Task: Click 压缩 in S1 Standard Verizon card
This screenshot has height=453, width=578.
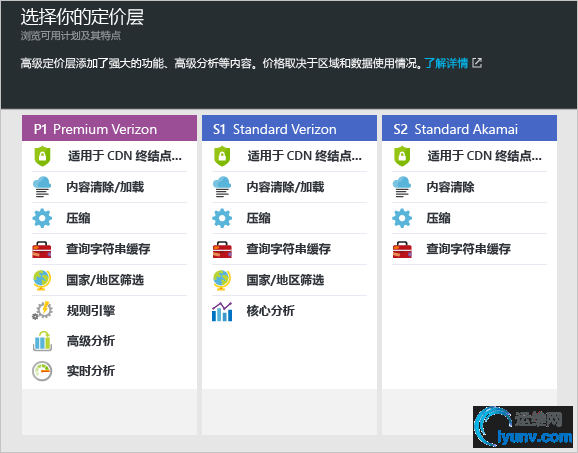Action: pyautogui.click(x=258, y=218)
